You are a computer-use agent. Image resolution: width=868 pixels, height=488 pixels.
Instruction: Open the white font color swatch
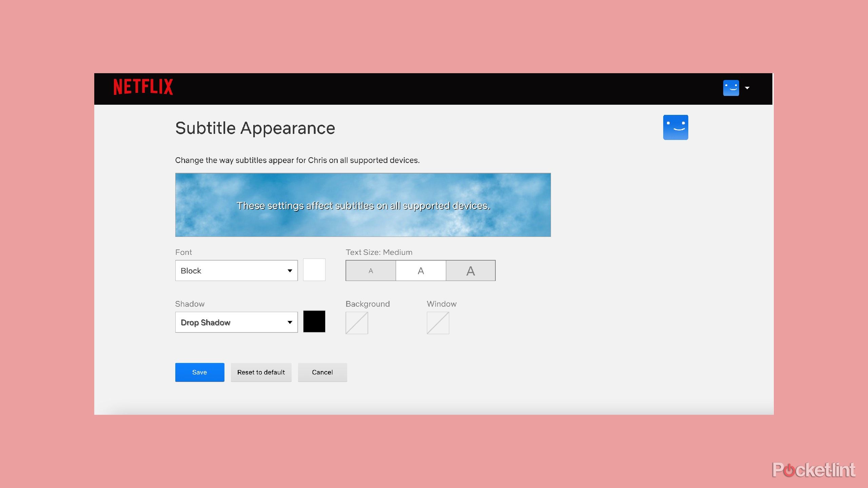314,270
